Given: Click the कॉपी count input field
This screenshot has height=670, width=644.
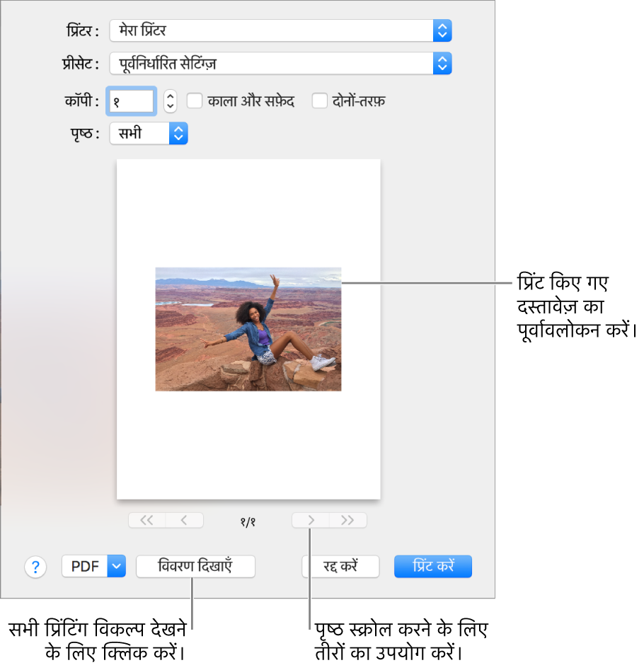Looking at the screenshot, I should tap(131, 101).
